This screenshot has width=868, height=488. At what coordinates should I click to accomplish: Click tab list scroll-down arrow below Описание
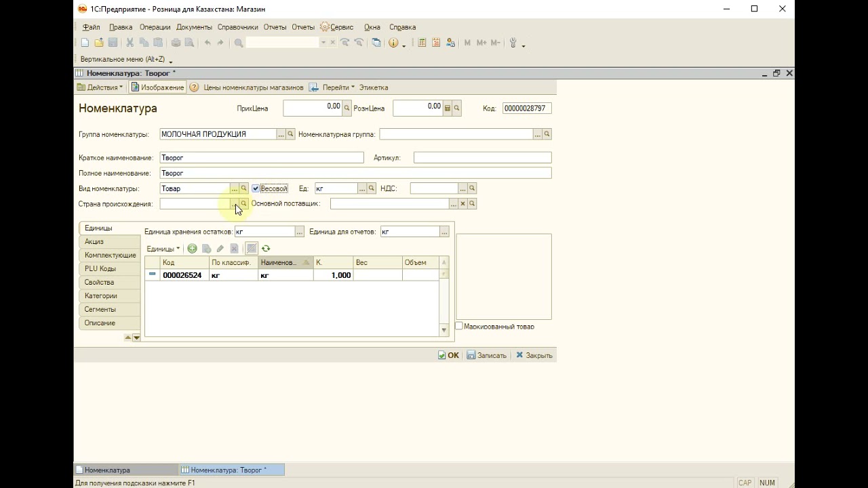[136, 337]
